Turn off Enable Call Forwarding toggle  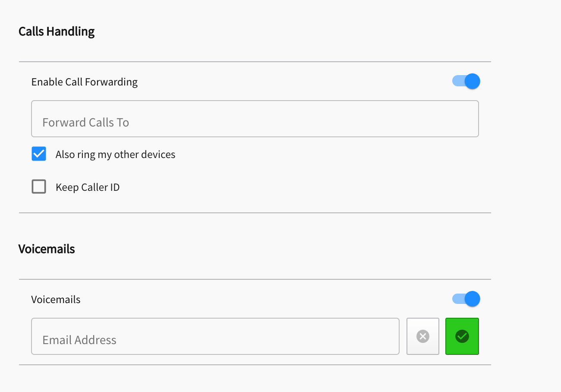[x=466, y=81]
